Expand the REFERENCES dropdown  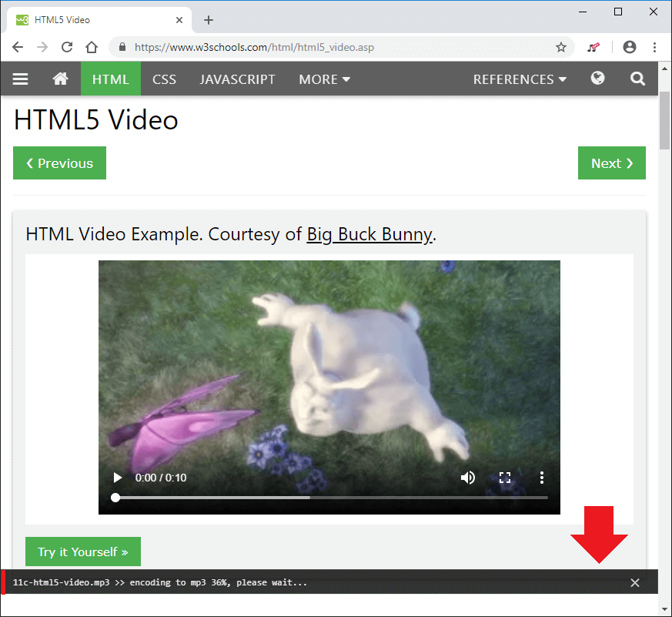coord(520,79)
